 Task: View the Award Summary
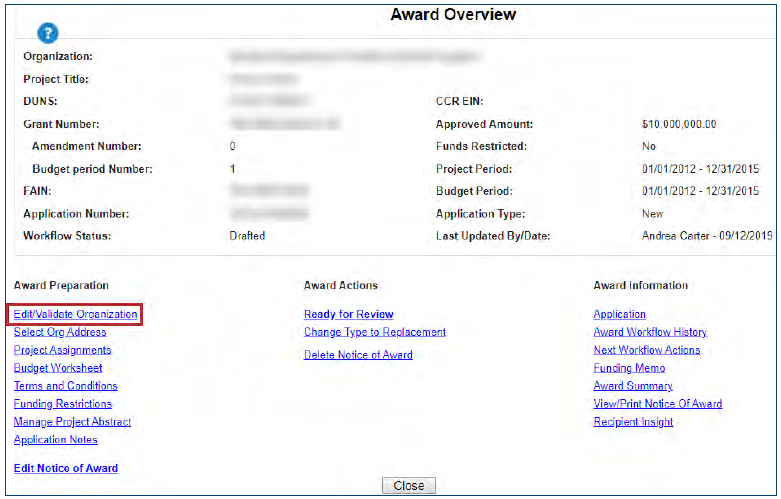pos(633,386)
